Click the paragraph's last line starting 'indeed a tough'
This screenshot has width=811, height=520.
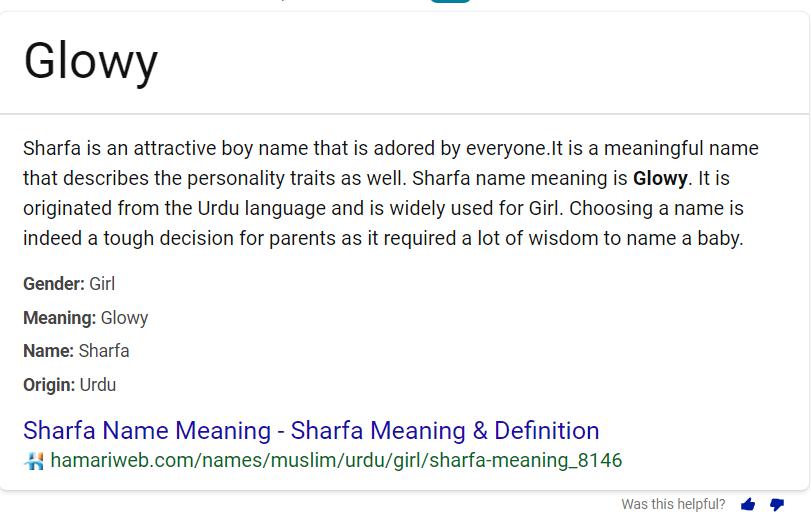tap(383, 240)
